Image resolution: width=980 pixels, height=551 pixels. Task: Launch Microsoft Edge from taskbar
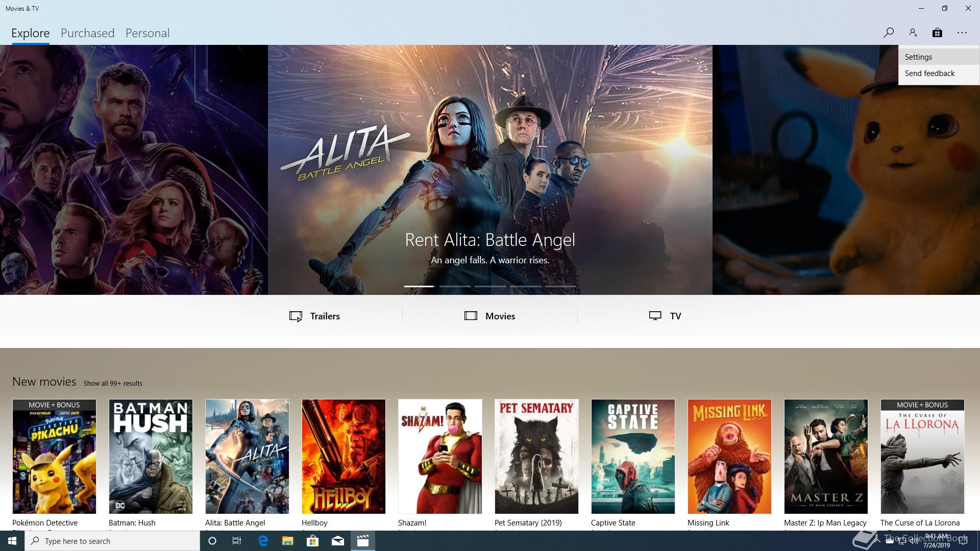tap(263, 541)
